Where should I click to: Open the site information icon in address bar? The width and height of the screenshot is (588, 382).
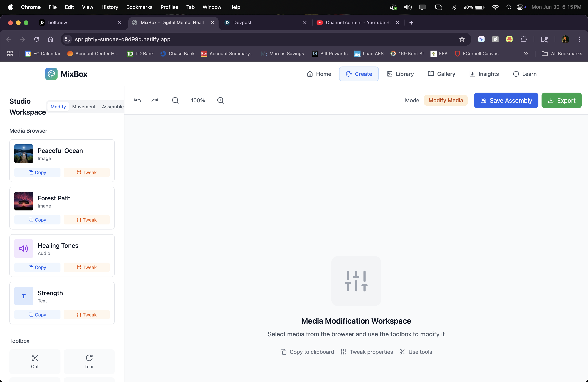point(67,39)
